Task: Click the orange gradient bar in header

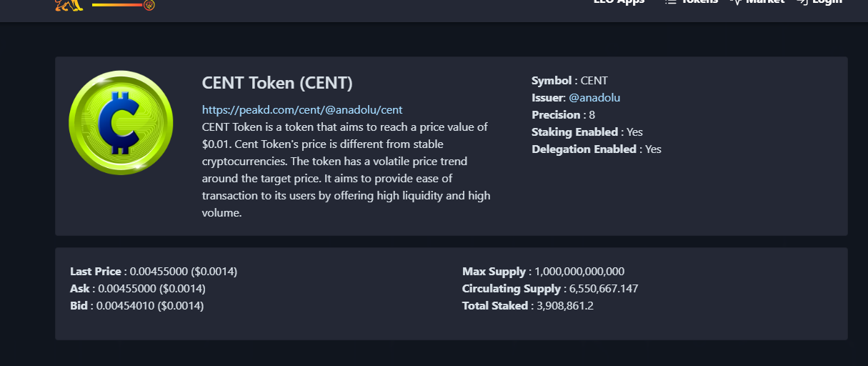Action: pyautogui.click(x=117, y=5)
